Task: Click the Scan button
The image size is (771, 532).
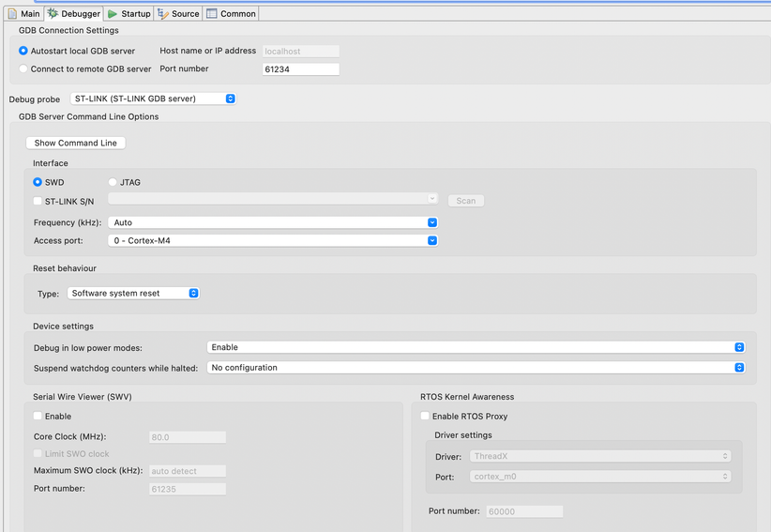Action: click(465, 201)
